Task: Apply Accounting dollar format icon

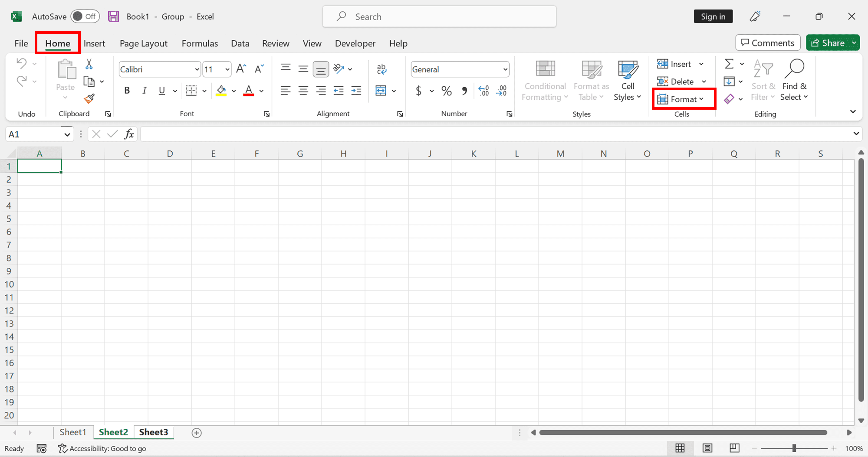Action: pyautogui.click(x=418, y=90)
